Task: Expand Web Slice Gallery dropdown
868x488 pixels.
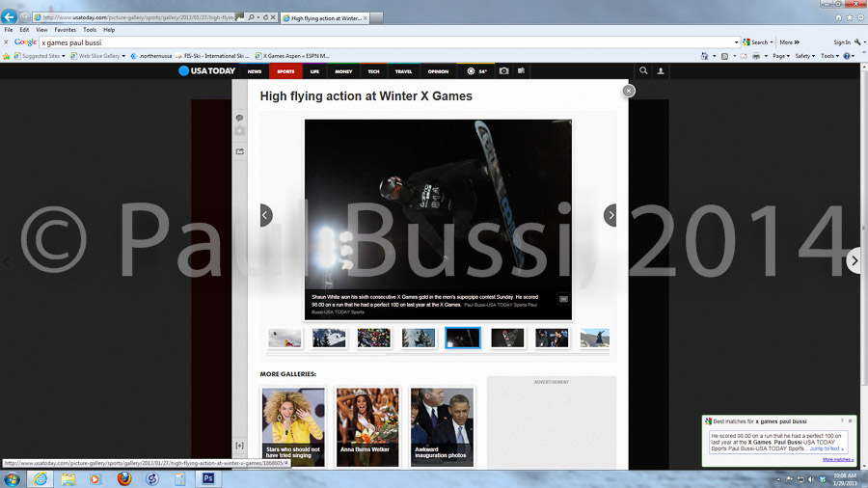Action: tap(123, 56)
